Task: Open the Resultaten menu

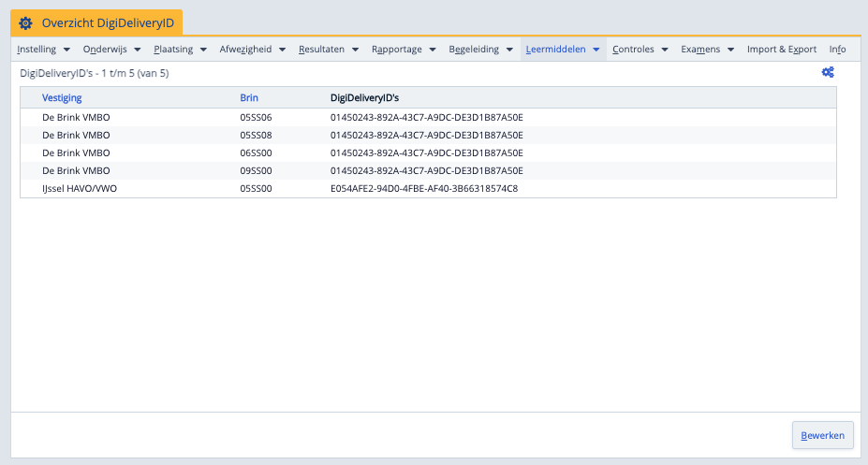Action: point(321,50)
